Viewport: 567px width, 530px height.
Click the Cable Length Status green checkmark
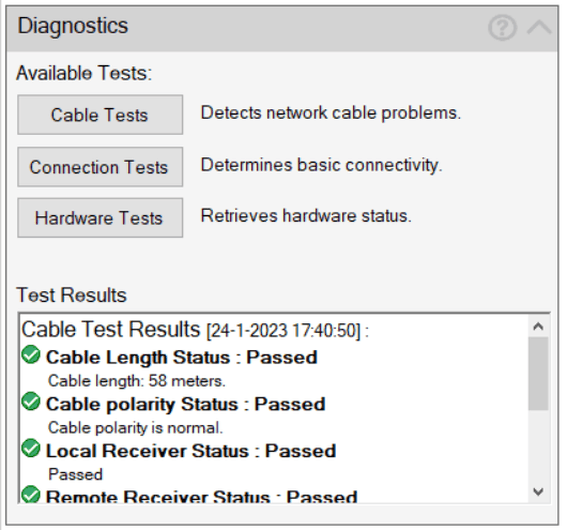tap(31, 355)
